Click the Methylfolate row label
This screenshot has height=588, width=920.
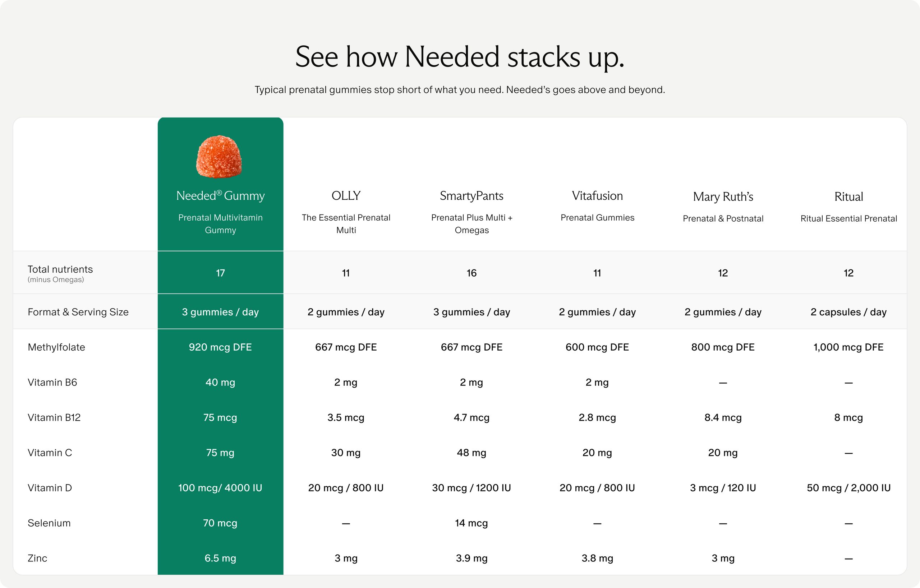(56, 347)
